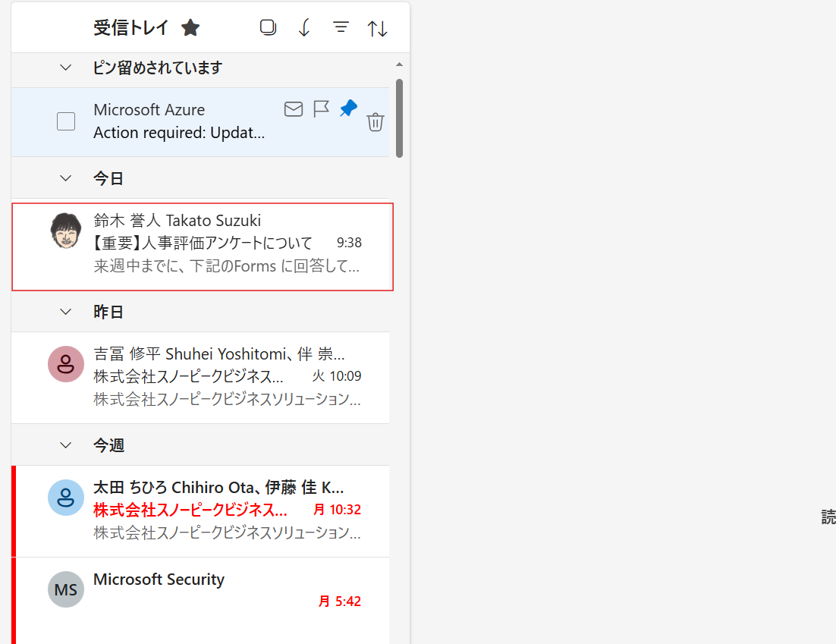Screen dimensions: 836x644
Task: Click the jump-to down arrow icon in header
Action: tap(304, 28)
